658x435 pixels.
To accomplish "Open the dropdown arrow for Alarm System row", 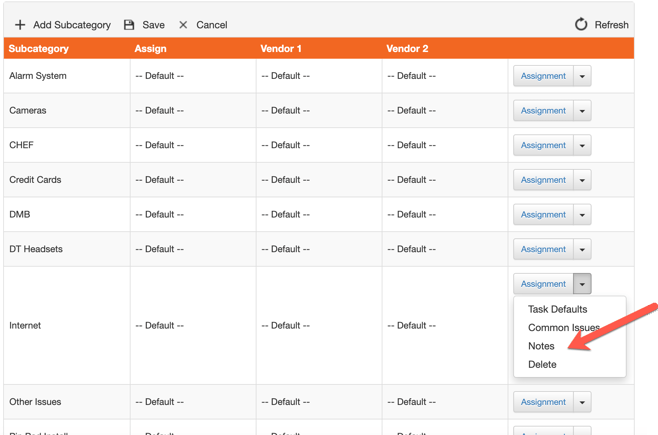I will [x=582, y=76].
